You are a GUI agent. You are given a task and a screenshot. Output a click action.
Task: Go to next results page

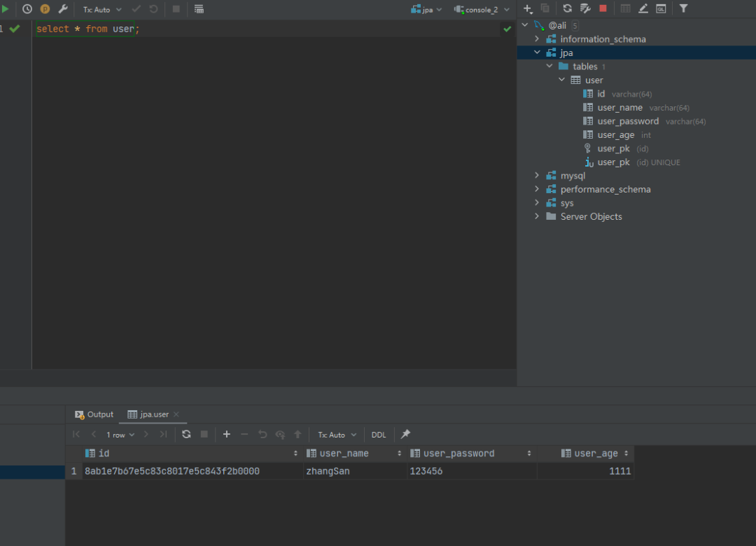point(146,434)
